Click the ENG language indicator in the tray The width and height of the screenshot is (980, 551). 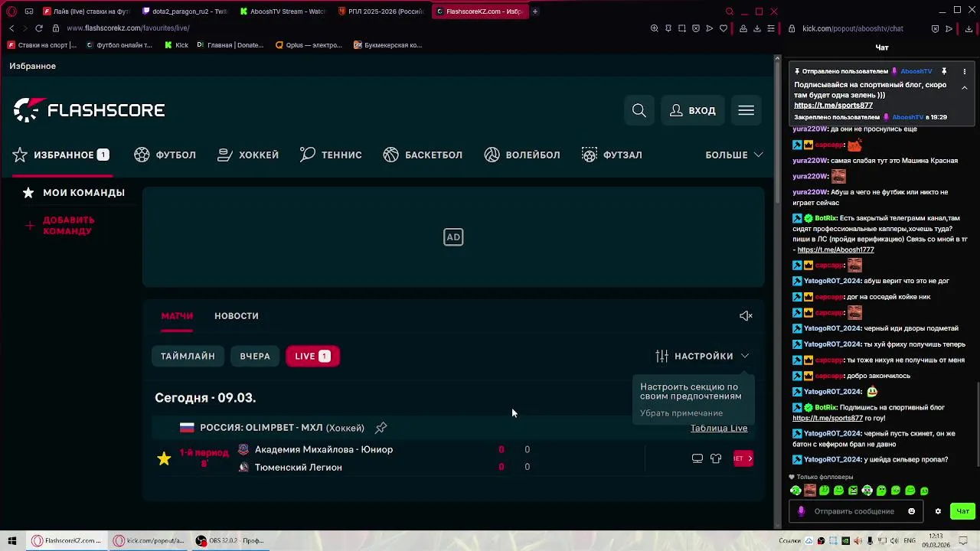[x=910, y=540]
